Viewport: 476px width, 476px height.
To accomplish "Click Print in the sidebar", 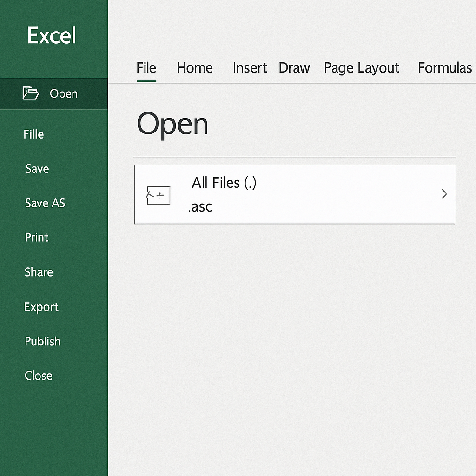I will pos(37,238).
